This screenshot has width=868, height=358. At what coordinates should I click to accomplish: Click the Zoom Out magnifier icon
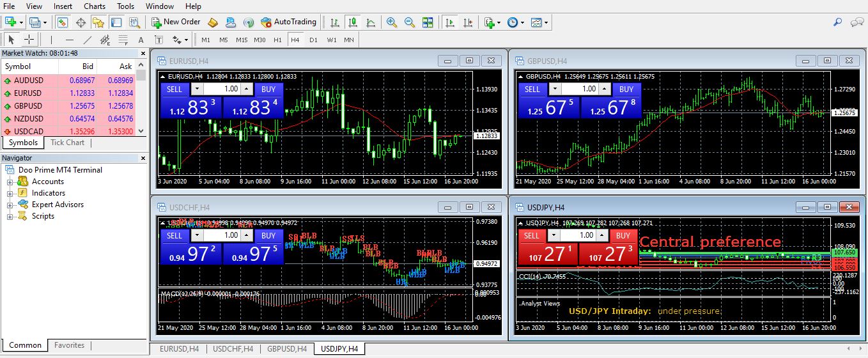click(409, 22)
